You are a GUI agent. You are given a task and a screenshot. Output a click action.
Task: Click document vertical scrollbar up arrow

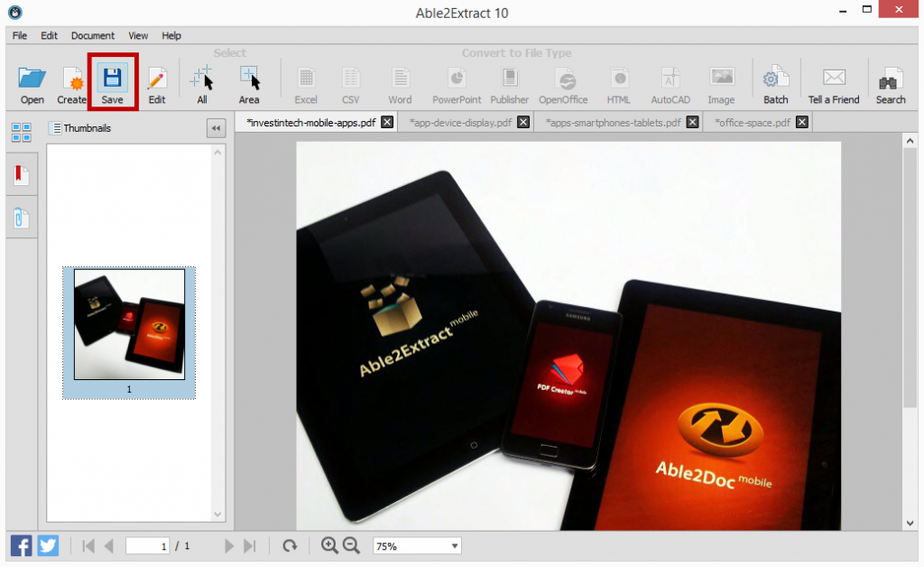point(910,141)
